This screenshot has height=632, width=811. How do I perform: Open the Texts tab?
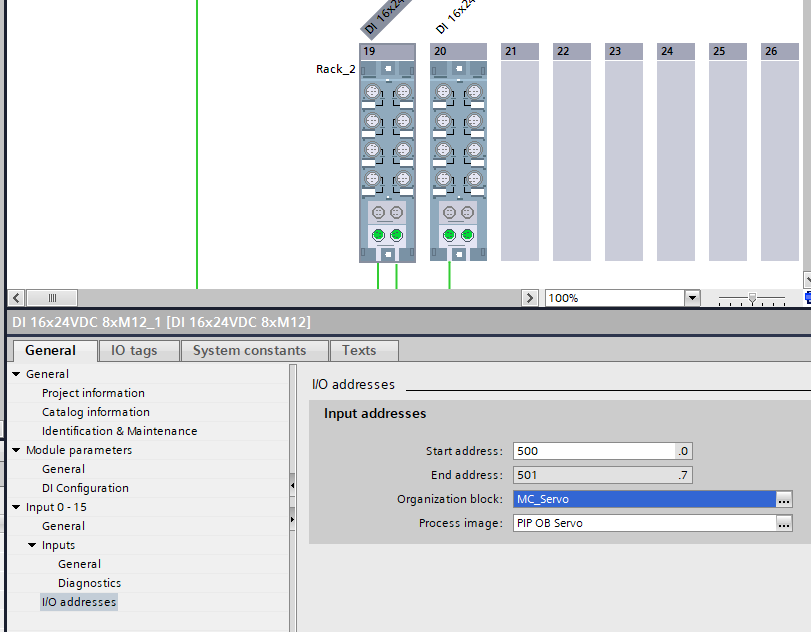(x=358, y=350)
